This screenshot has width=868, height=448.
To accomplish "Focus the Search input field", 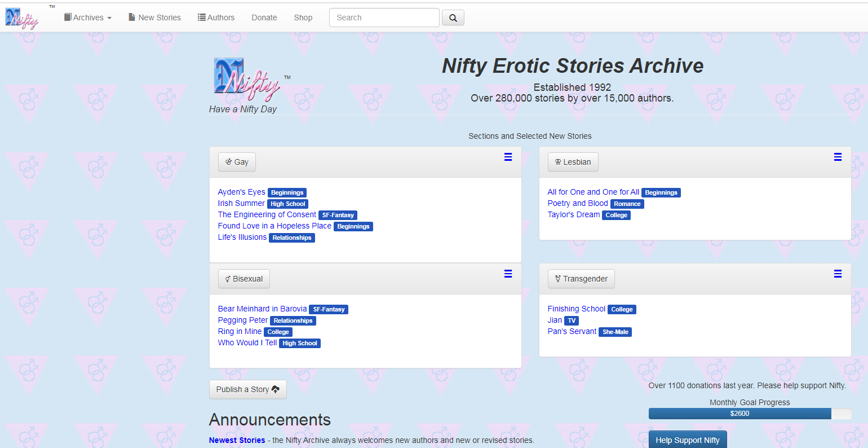I will [x=384, y=17].
